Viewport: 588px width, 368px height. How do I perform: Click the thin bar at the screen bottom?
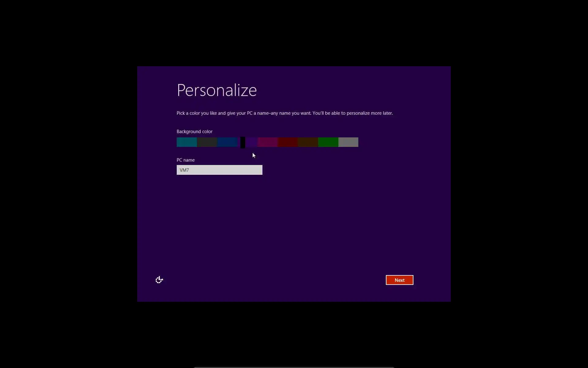(294, 367)
